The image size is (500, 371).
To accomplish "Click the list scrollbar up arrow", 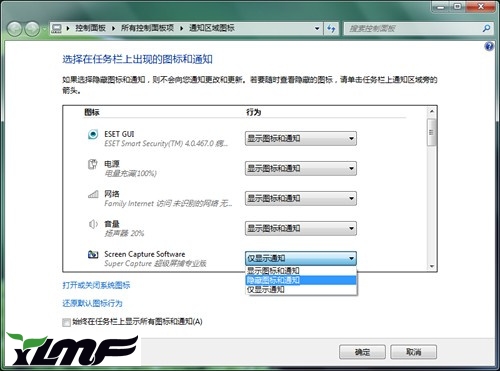I will [x=432, y=111].
